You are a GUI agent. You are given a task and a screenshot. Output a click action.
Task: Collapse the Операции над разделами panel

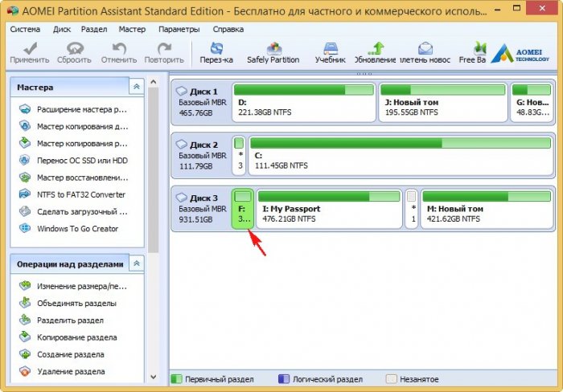(x=137, y=263)
